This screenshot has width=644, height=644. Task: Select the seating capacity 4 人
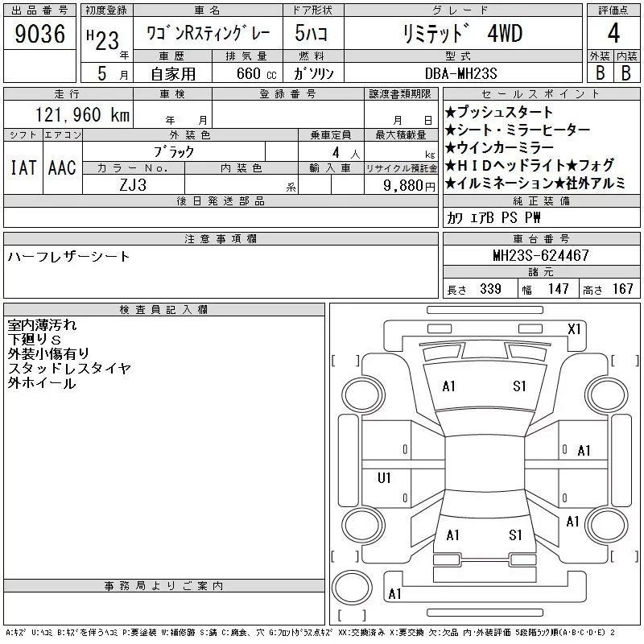(346, 153)
